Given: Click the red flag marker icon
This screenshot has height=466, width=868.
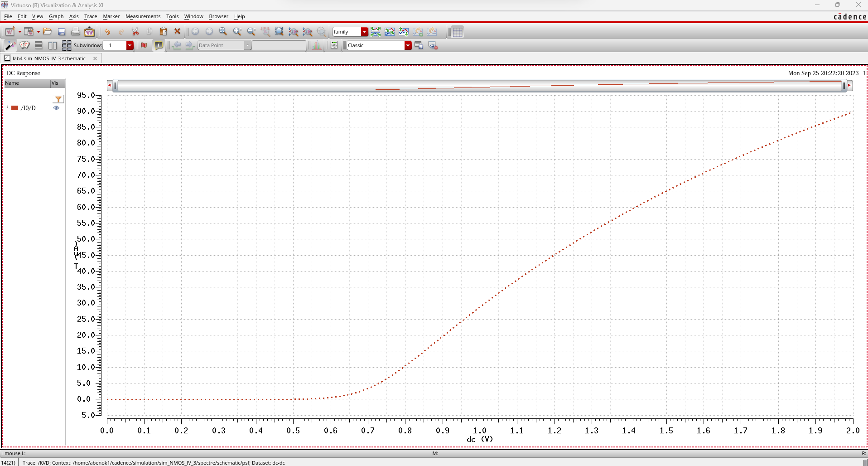Looking at the screenshot, I should 144,45.
